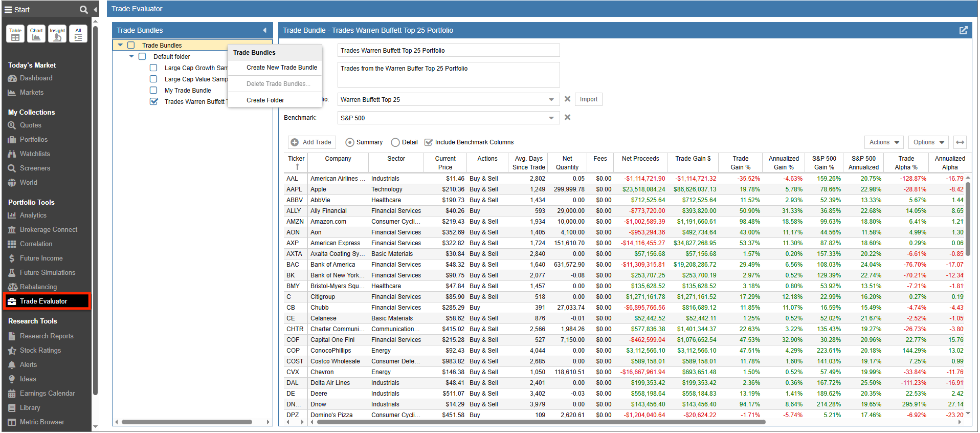
Task: Collapse the Trade Bundles tree root
Action: click(x=120, y=45)
